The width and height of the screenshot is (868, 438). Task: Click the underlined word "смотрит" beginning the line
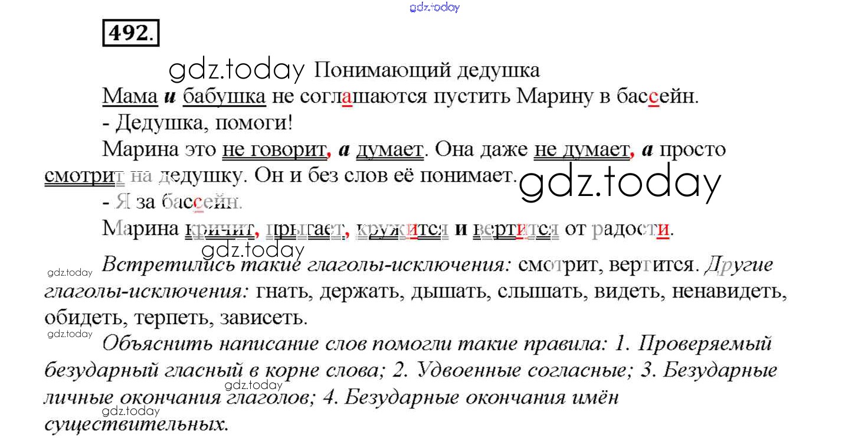[x=85, y=176]
